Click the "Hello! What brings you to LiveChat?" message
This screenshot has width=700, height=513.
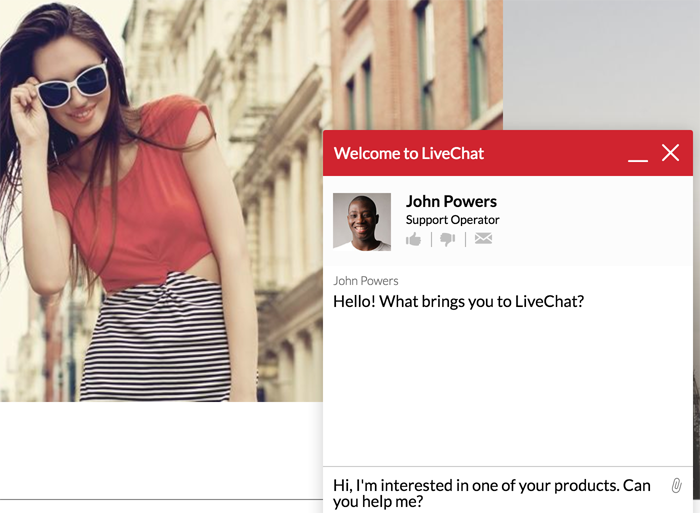click(458, 302)
